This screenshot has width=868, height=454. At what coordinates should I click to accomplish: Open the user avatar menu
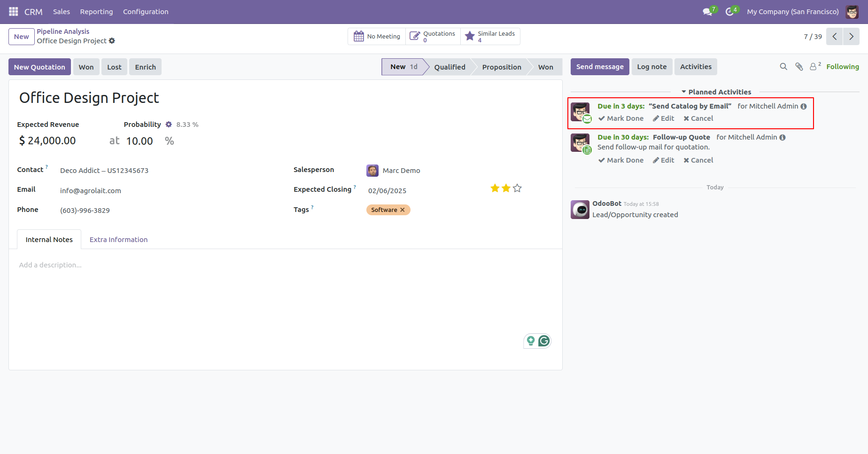point(852,12)
